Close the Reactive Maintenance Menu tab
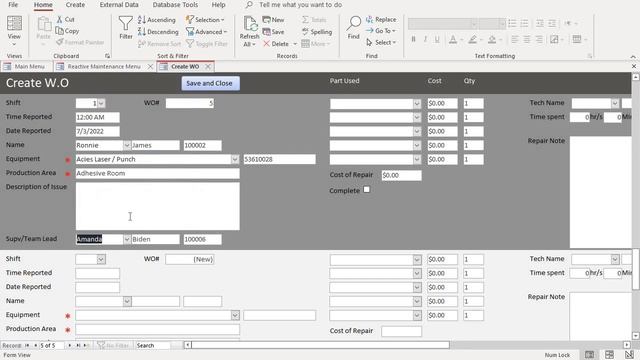640x360 pixels. click(x=150, y=67)
